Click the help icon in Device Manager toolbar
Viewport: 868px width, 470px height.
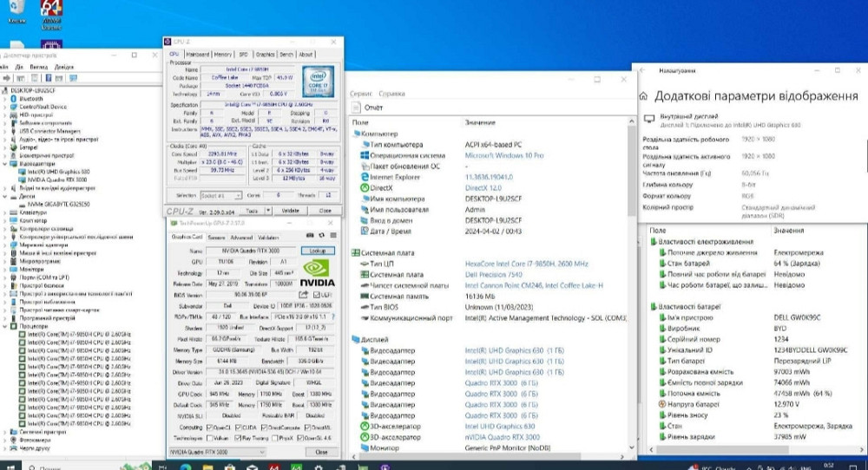pos(48,78)
